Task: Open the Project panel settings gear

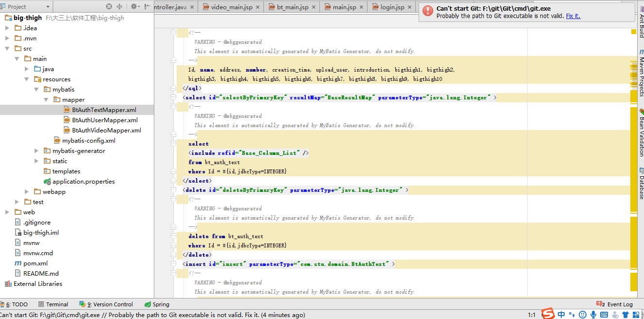Action: (134, 6)
